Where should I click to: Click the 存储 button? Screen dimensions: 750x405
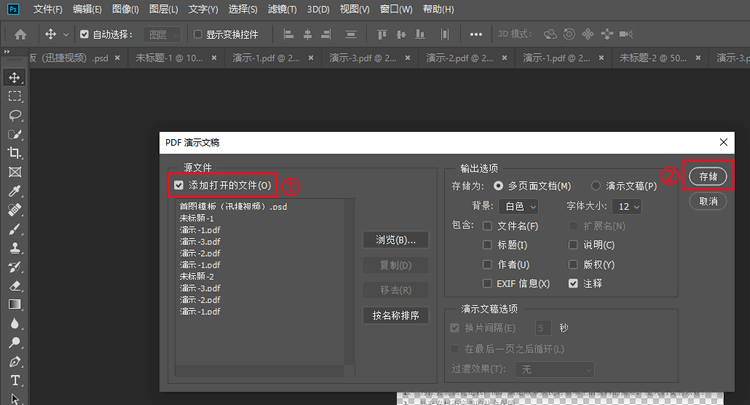707,177
